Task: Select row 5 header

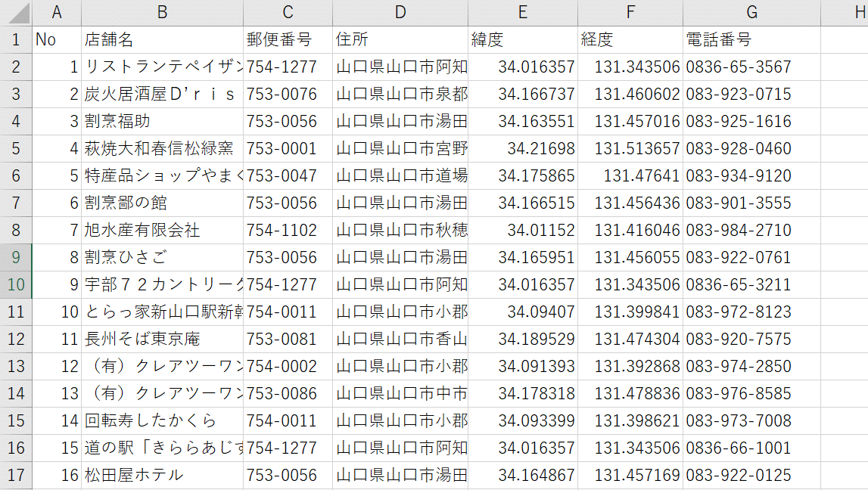Action: 16,149
